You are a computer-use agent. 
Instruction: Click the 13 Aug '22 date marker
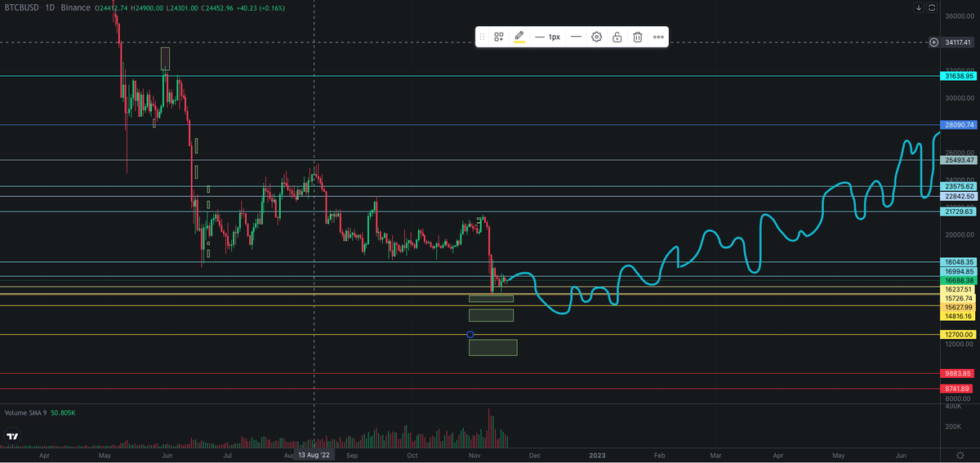(314, 454)
